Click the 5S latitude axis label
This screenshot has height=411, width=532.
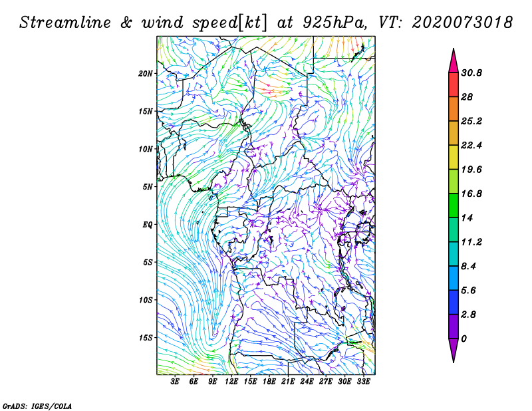pos(148,262)
